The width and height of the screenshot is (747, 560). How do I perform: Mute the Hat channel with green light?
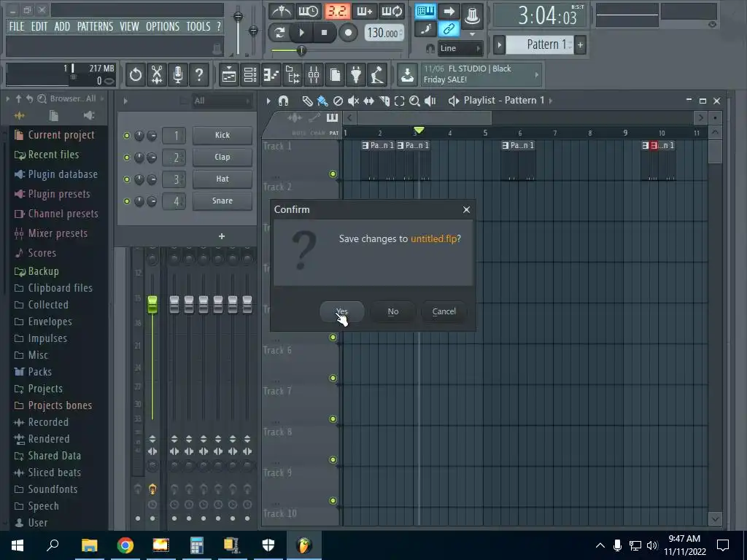tap(127, 179)
